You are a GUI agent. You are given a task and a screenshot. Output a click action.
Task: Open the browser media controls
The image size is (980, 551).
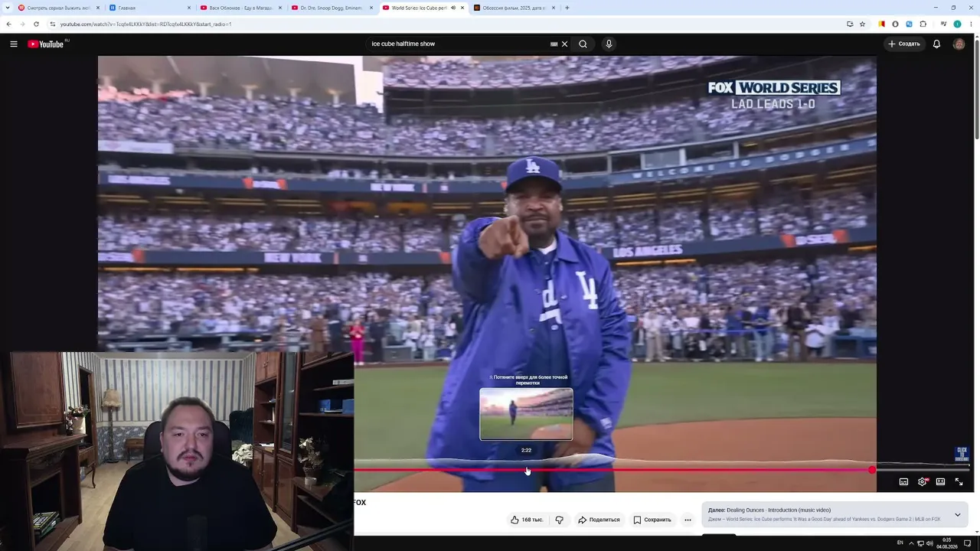[x=943, y=24]
